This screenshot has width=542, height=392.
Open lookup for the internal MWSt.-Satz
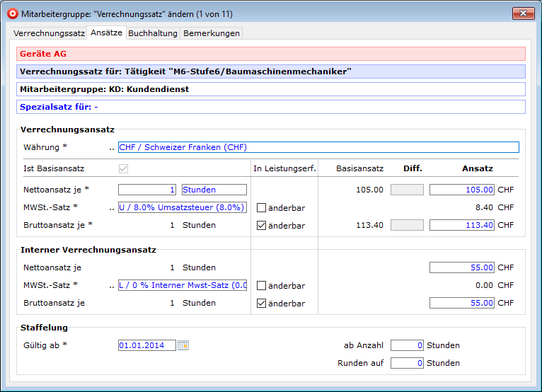point(112,286)
